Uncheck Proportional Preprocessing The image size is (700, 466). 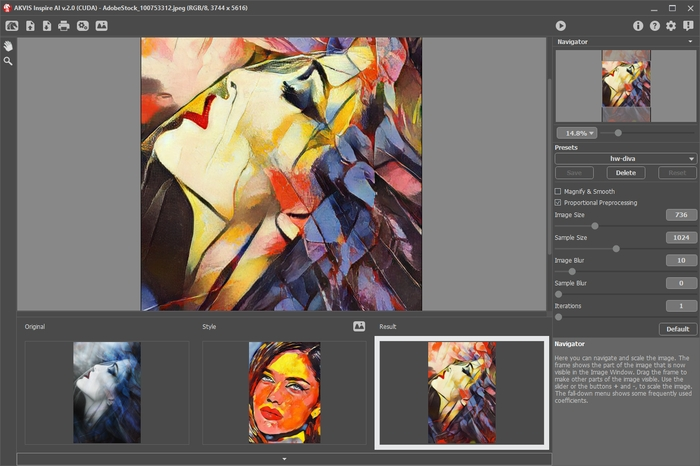559,202
